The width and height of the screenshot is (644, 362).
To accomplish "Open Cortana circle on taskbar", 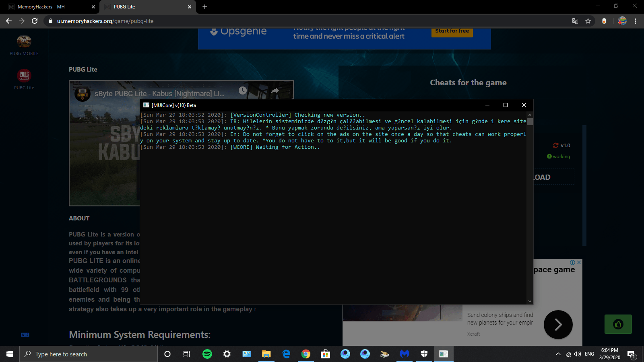I will coord(167,354).
